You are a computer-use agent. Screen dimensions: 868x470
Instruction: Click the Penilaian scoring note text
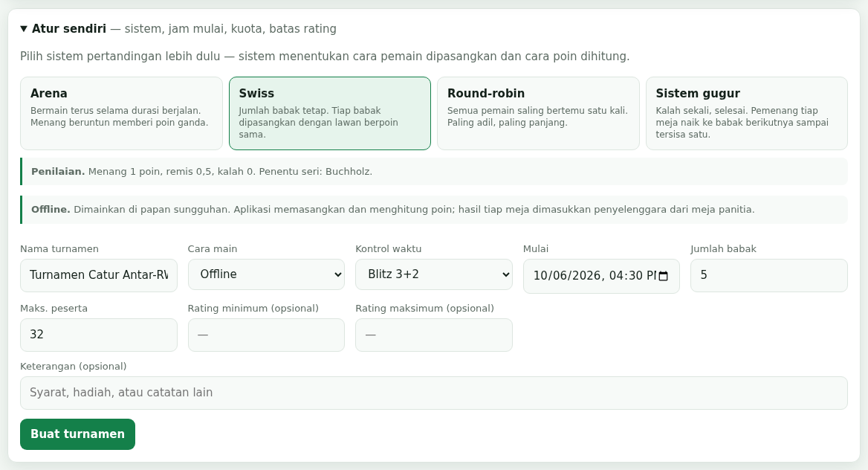coord(201,172)
